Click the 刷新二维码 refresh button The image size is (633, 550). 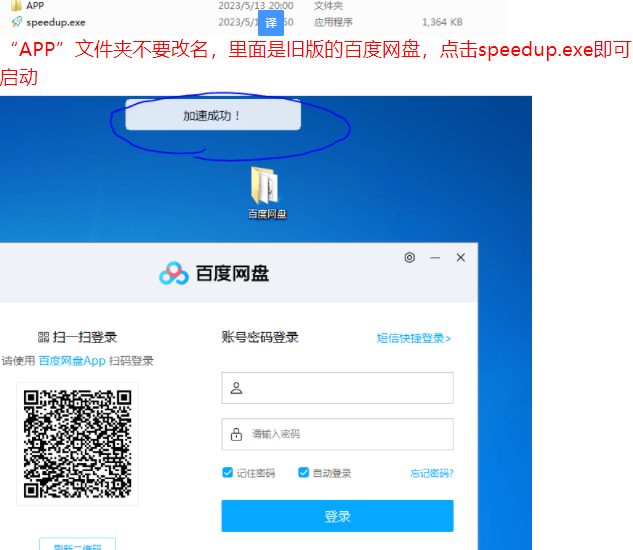[78, 545]
